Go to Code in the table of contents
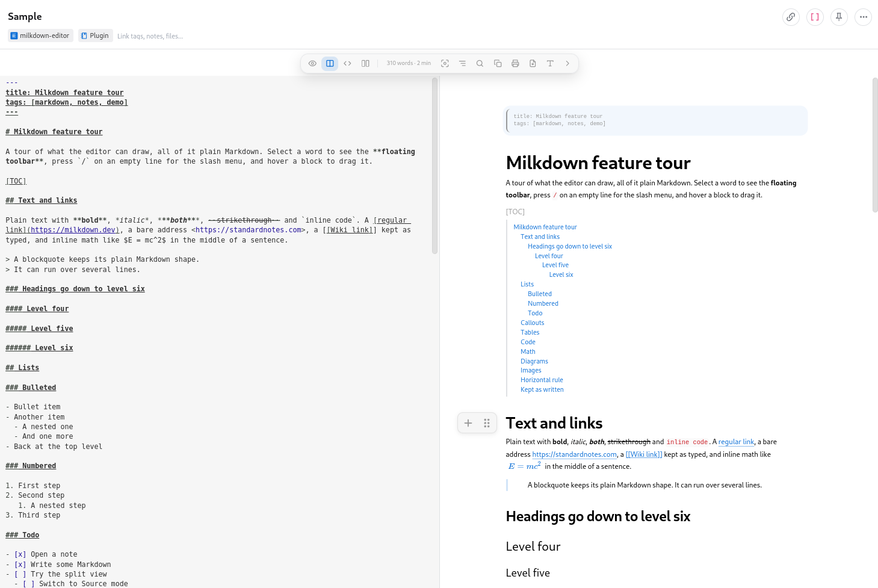 (528, 342)
